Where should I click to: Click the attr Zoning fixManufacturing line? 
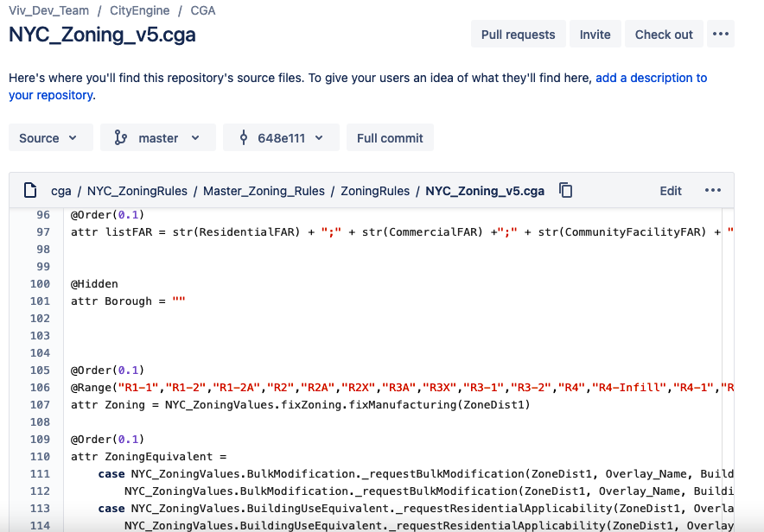tap(300, 405)
